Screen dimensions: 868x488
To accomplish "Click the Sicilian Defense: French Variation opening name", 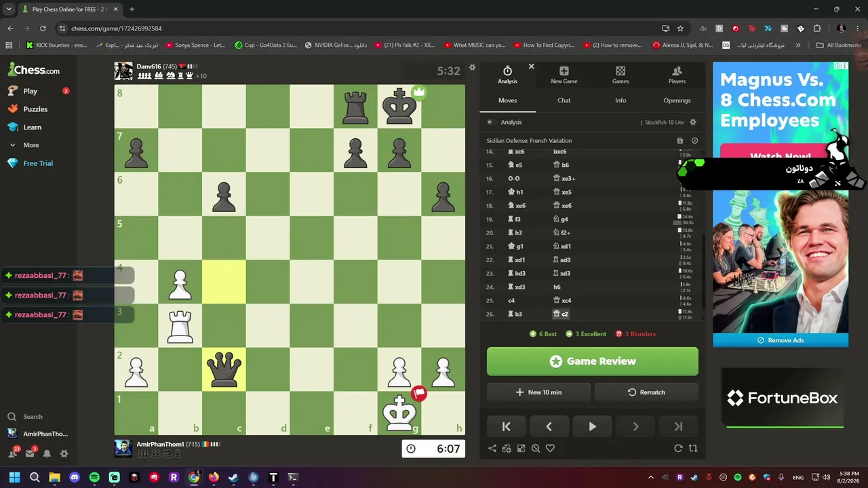I will click(529, 141).
